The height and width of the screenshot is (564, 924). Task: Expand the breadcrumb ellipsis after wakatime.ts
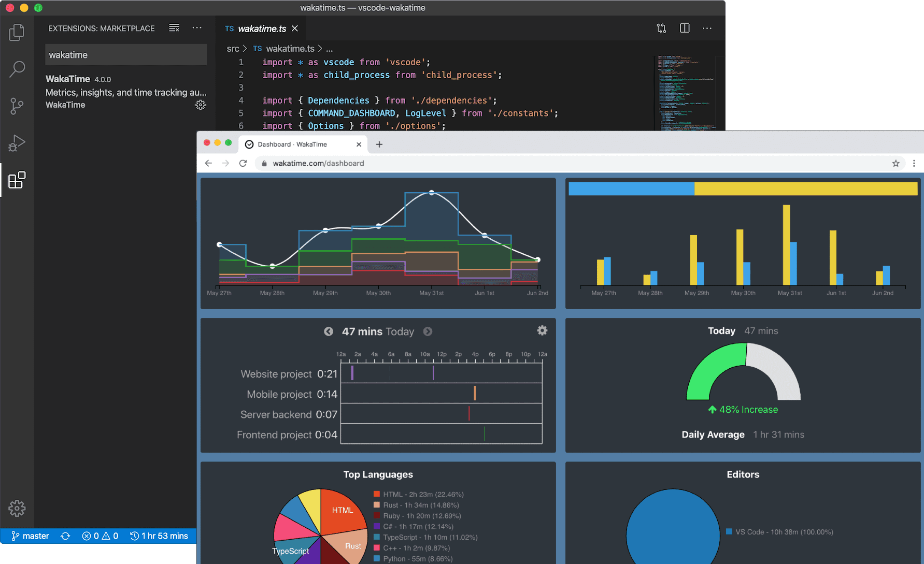pos(329,49)
